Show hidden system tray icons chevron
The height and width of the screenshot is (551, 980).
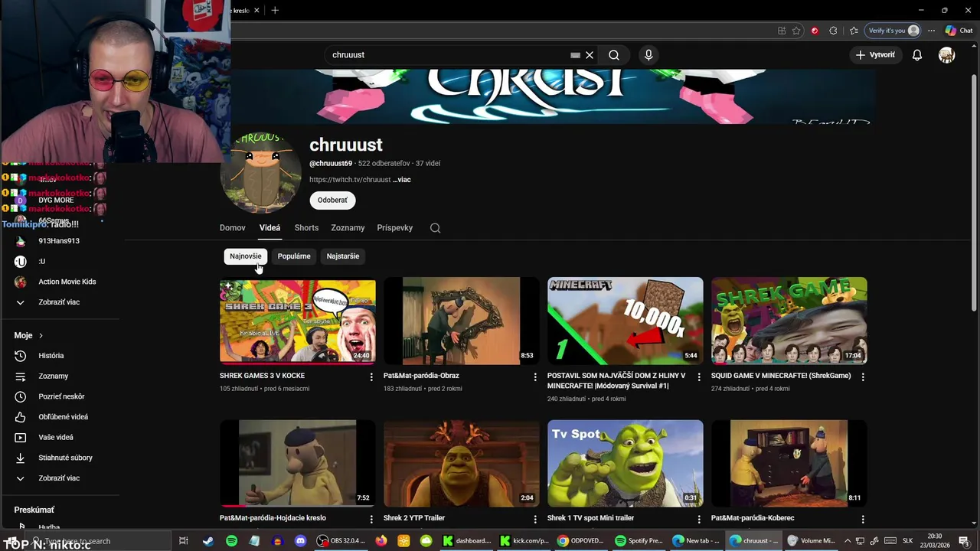coord(848,541)
